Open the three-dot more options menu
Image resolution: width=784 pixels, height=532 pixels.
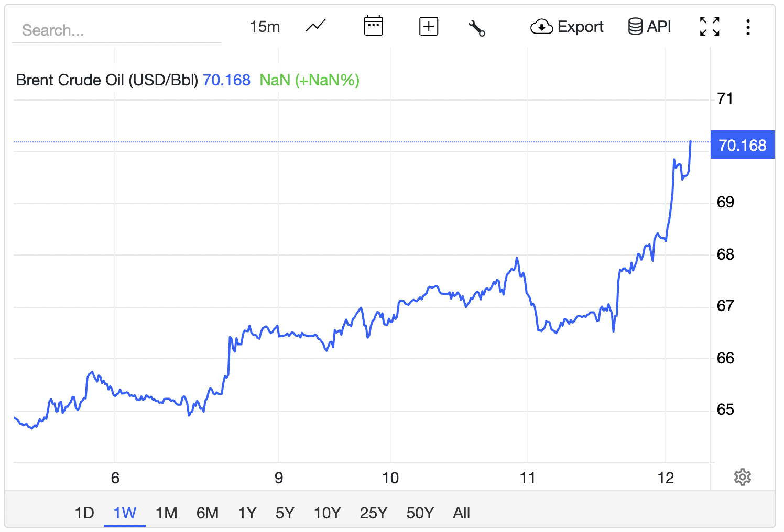[748, 27]
